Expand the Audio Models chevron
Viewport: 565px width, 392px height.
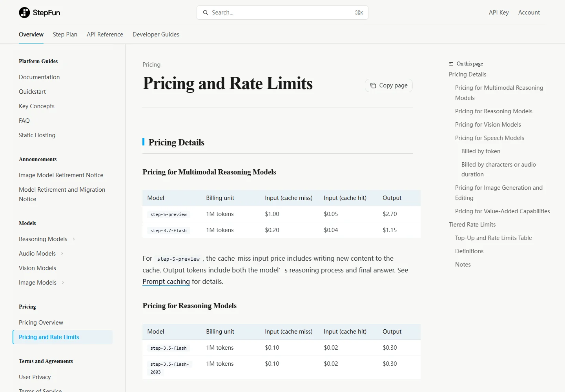[x=62, y=254]
